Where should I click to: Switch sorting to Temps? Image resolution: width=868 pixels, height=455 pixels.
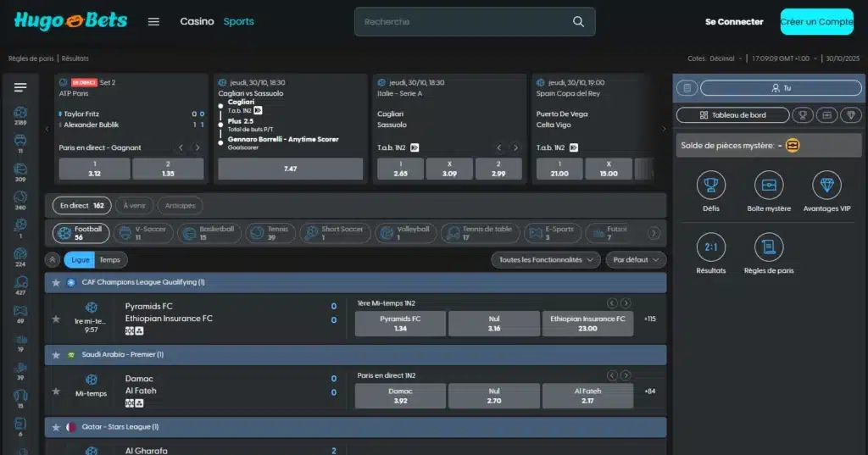[x=109, y=259]
